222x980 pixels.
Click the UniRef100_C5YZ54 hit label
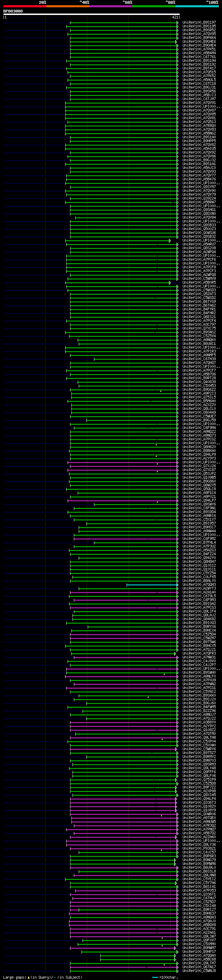(x=199, y=573)
